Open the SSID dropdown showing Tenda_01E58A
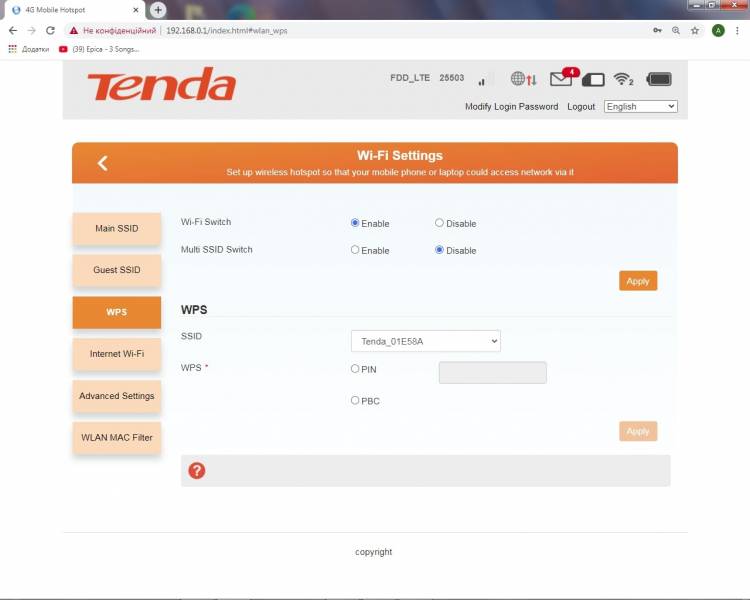 (x=425, y=341)
